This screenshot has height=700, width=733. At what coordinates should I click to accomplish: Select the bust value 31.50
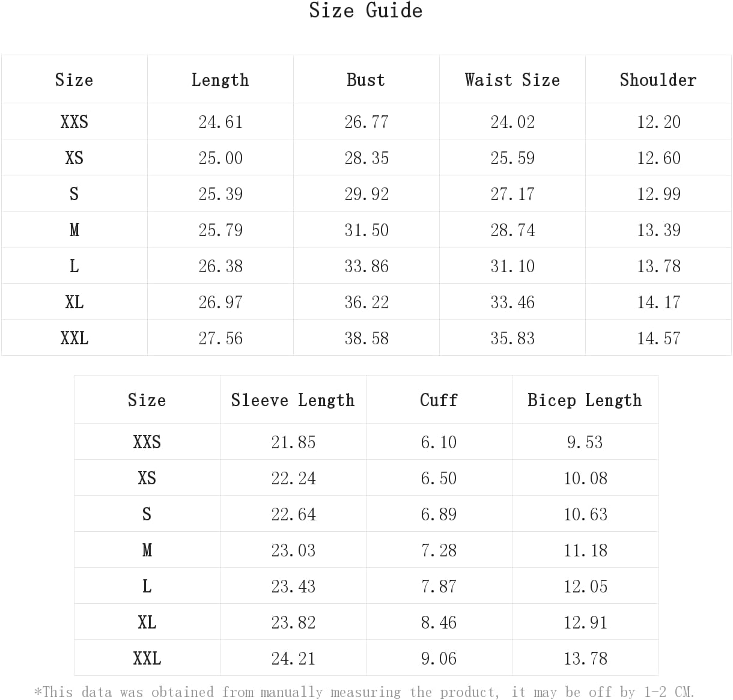click(x=366, y=230)
